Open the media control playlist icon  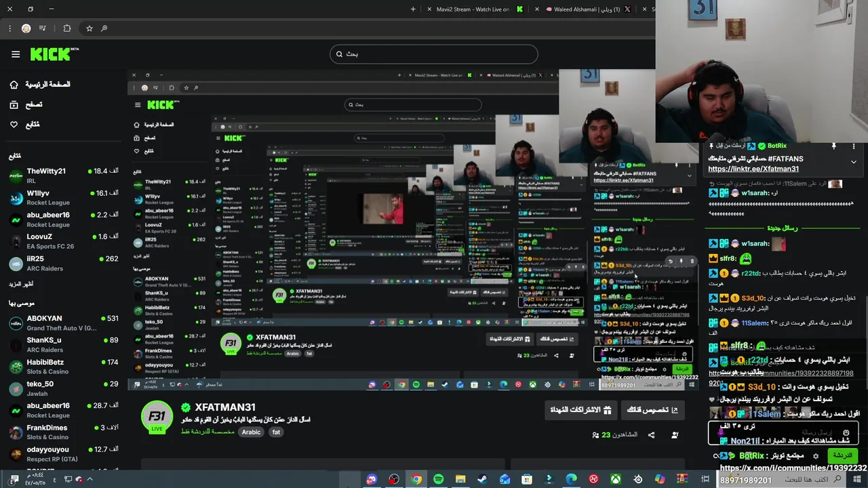click(x=43, y=28)
